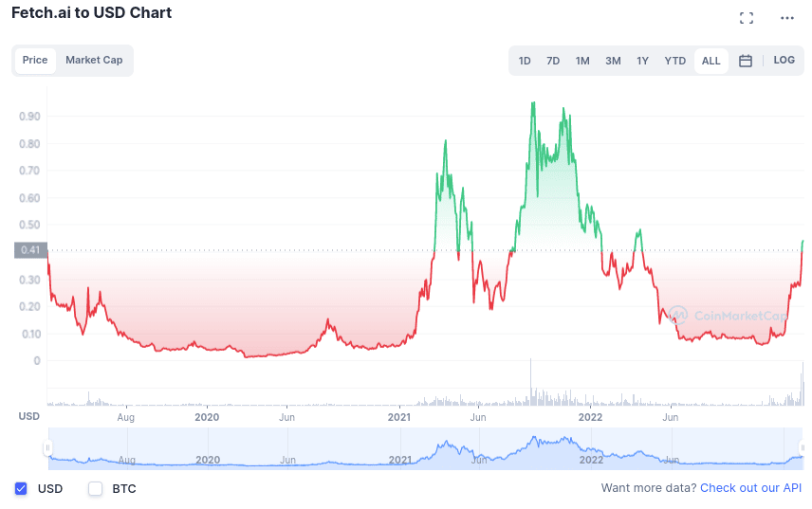Image resolution: width=812 pixels, height=509 pixels.
Task: Click the 2020 label on the x-axis
Action: coord(207,417)
